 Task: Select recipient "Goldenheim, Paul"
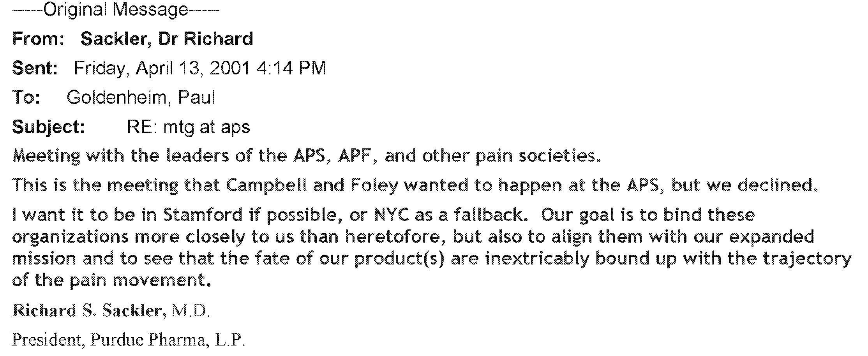(x=141, y=97)
